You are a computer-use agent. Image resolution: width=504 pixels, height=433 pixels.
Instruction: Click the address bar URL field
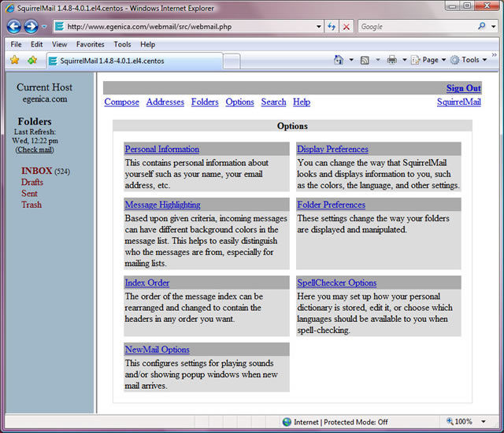coord(187,27)
